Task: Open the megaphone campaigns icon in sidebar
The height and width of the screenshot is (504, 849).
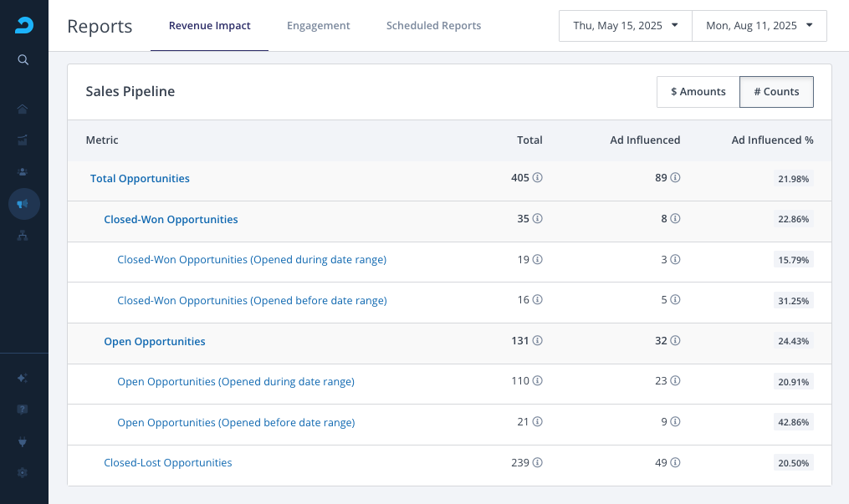Action: pos(23,204)
